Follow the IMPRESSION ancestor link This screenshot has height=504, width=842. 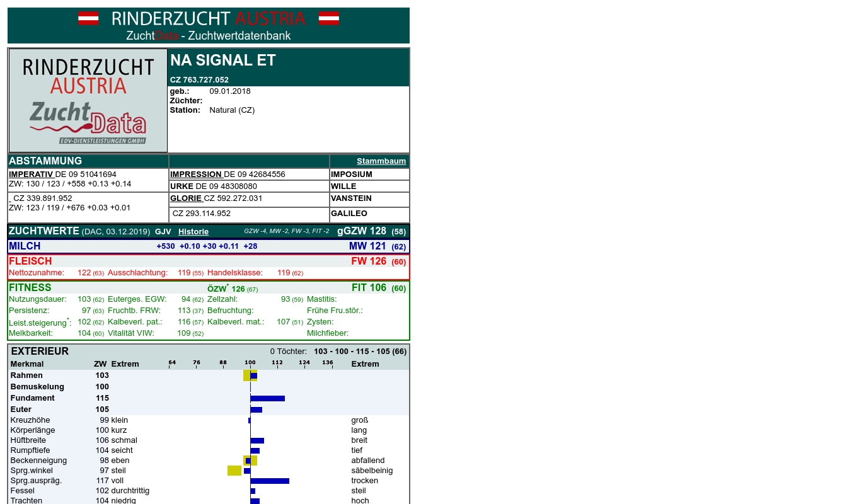pos(196,175)
